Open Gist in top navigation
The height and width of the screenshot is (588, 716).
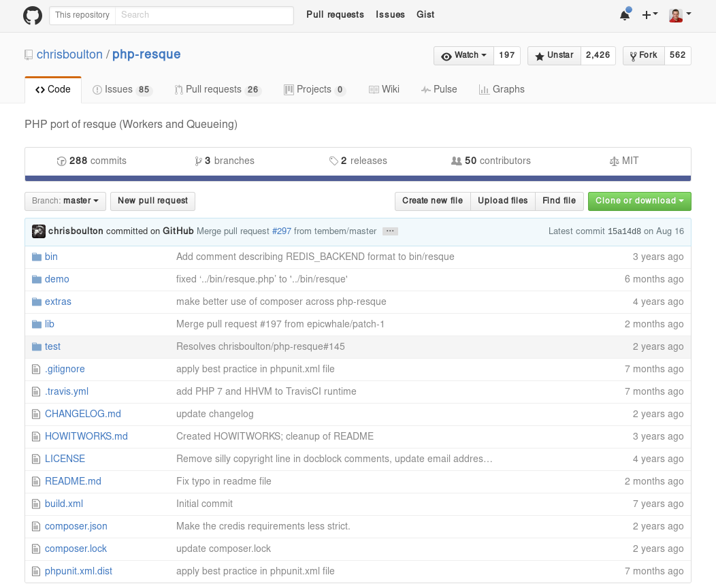click(x=425, y=14)
